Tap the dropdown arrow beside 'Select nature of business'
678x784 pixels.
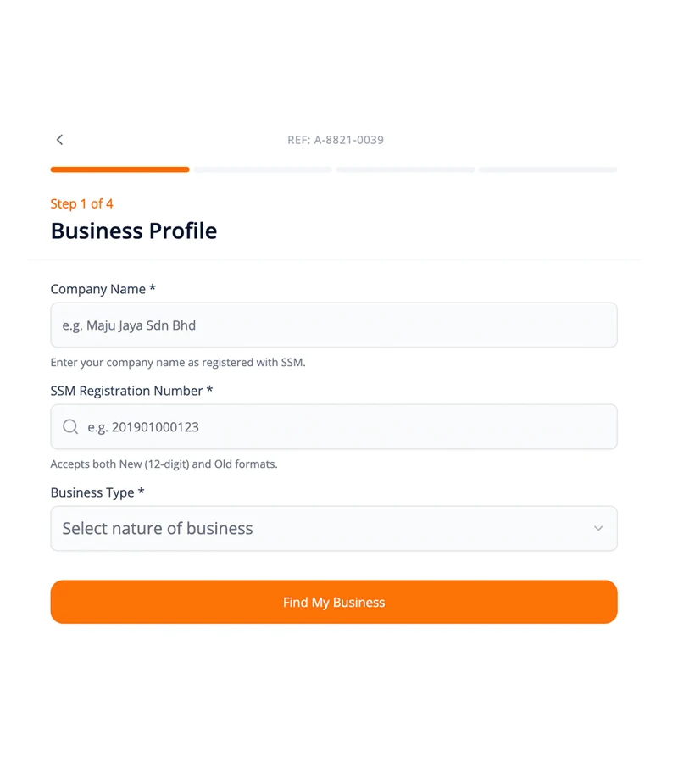pyautogui.click(x=598, y=528)
